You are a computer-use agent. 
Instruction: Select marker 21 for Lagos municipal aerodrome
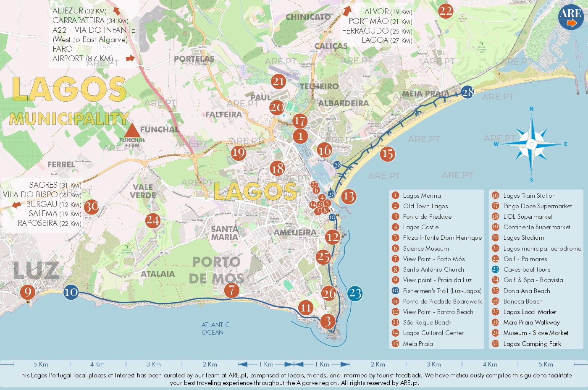pos(278,81)
